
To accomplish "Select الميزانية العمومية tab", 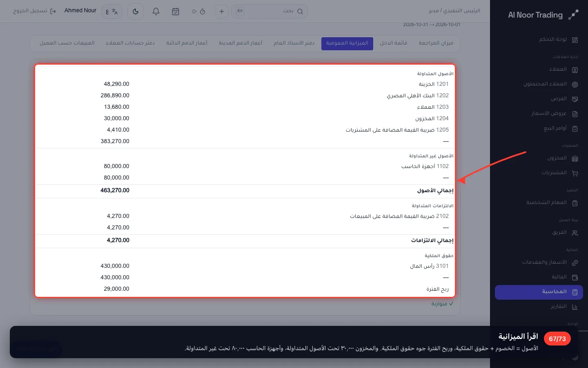I will click(x=347, y=43).
